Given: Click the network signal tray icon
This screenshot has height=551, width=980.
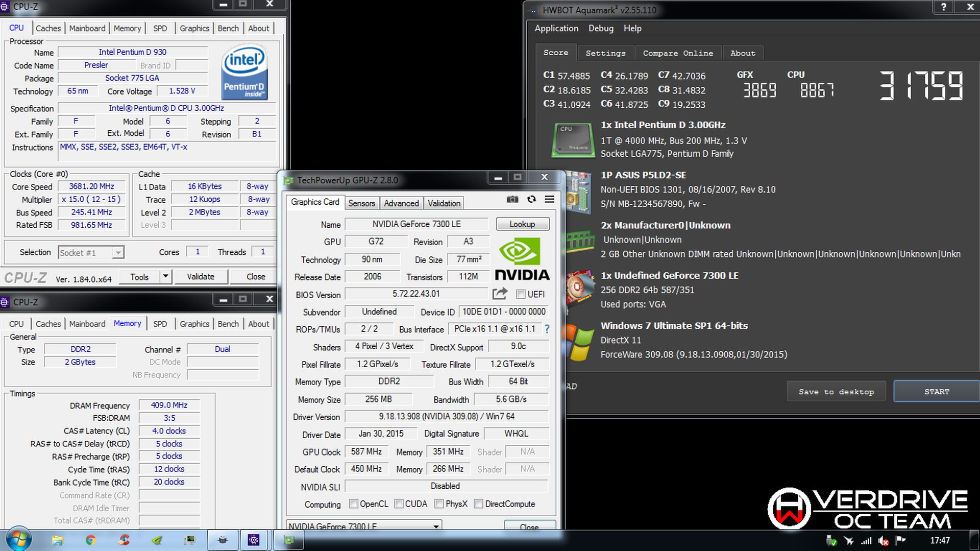Looking at the screenshot, I should tap(866, 540).
